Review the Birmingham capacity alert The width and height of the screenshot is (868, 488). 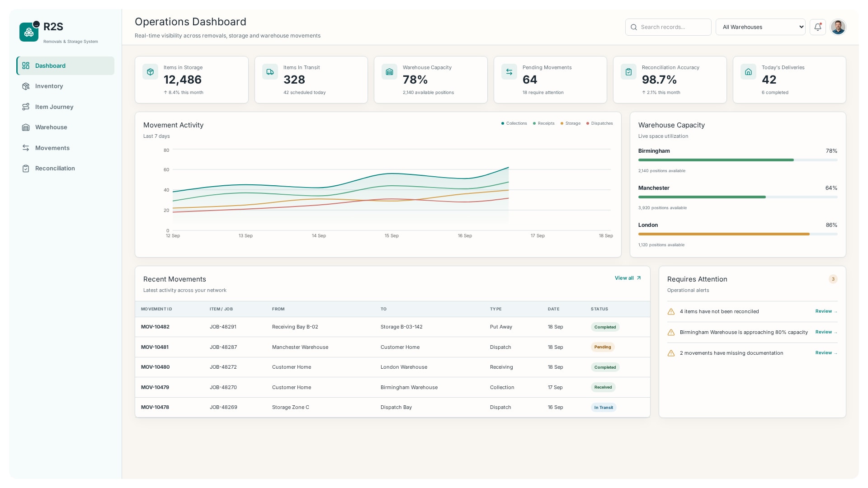pyautogui.click(x=826, y=332)
